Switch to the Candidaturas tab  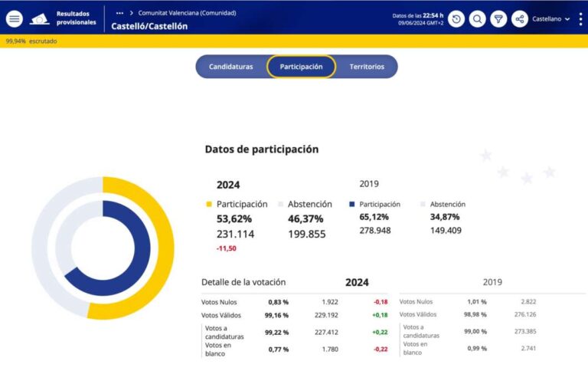click(x=231, y=67)
